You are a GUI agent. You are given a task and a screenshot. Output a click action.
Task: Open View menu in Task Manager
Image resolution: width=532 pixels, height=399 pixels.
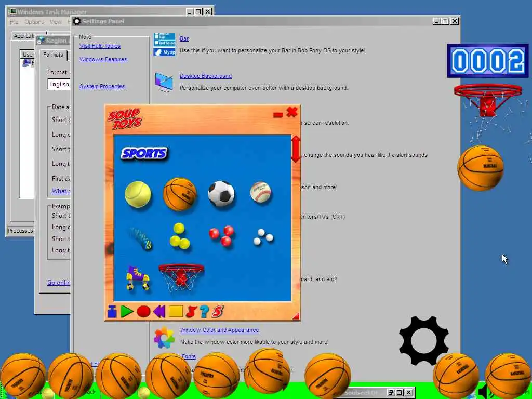click(x=56, y=22)
